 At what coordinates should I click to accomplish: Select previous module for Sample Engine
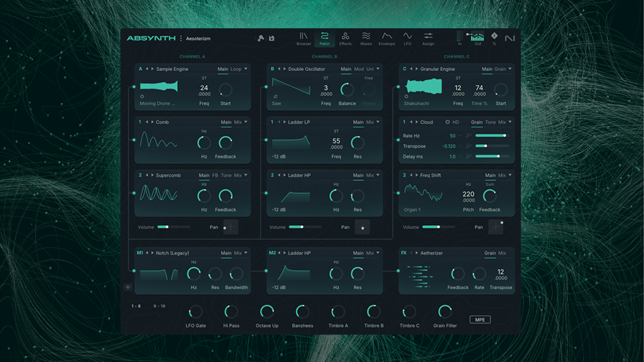click(147, 69)
